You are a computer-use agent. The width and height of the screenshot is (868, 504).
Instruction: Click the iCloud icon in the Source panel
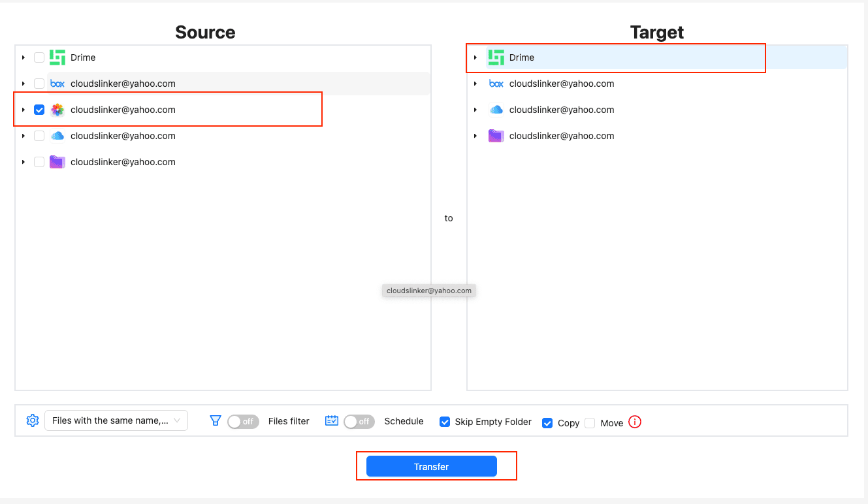click(57, 136)
